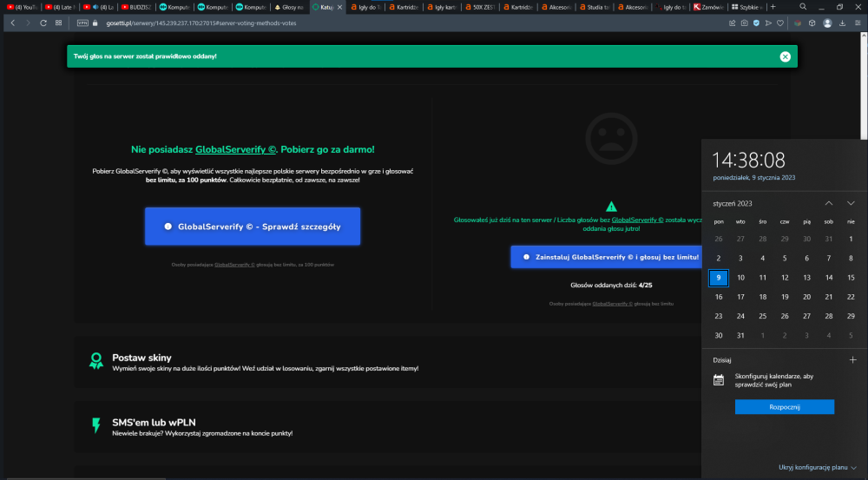Viewport: 868px width, 480px height.
Task: Click 'Zainstaluj GlobalServerify © i głosuj bez limitu' button
Action: [x=608, y=257]
